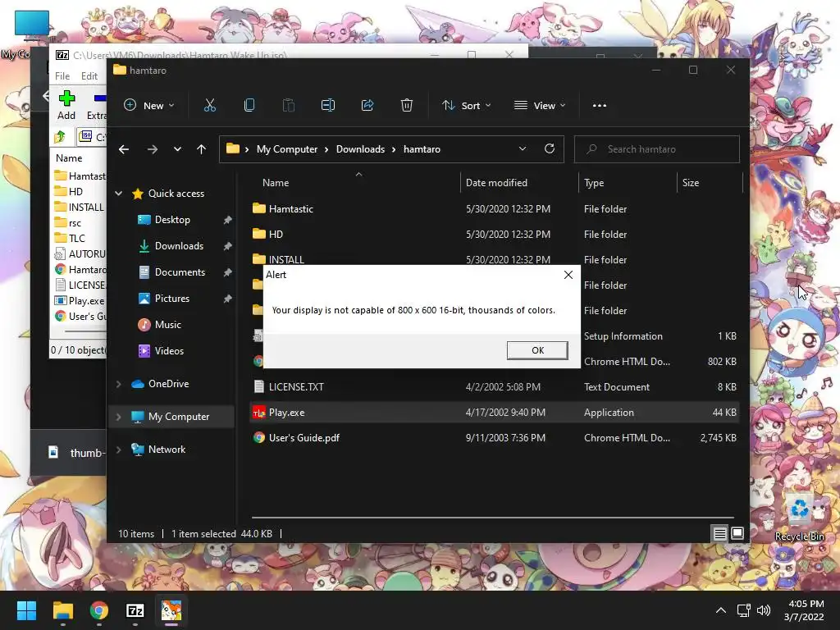This screenshot has width=840, height=630.
Task: Open the Sort dropdown
Action: (466, 106)
